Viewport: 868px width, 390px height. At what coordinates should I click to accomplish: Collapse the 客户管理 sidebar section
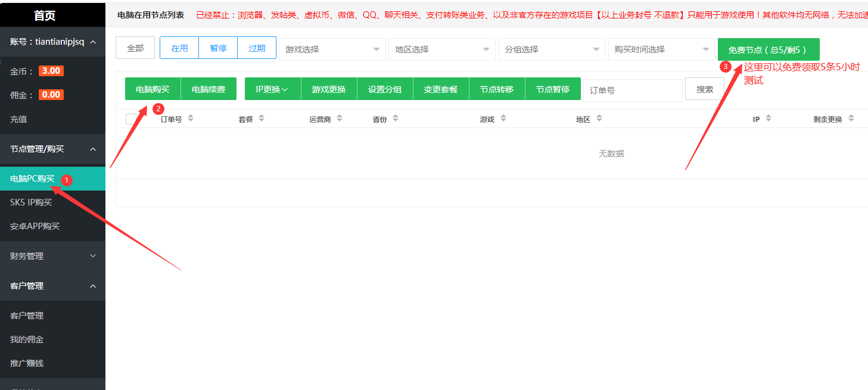pyautogui.click(x=52, y=285)
